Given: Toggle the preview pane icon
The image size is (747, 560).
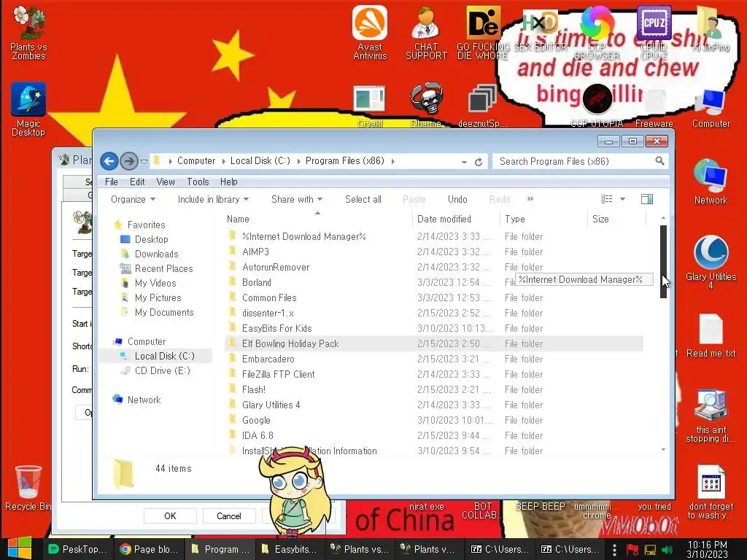Looking at the screenshot, I should point(647,199).
